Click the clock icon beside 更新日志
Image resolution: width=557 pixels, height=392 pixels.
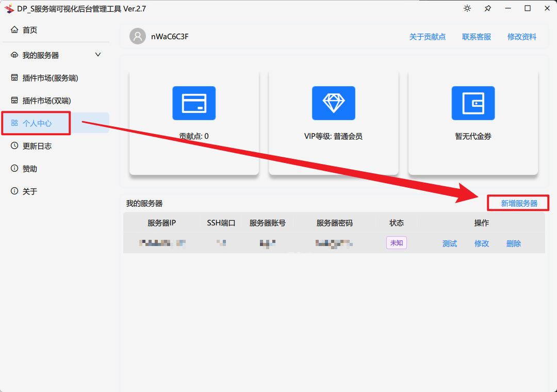tap(14, 146)
